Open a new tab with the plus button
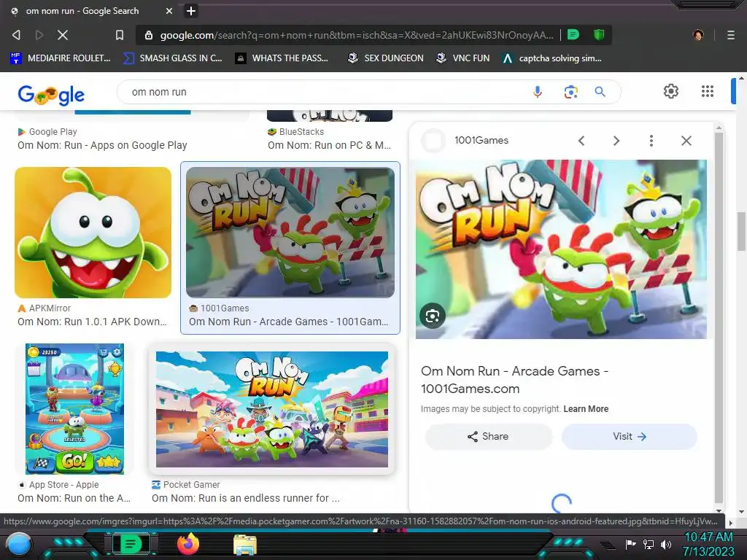Image resolution: width=747 pixels, height=560 pixels. click(191, 10)
